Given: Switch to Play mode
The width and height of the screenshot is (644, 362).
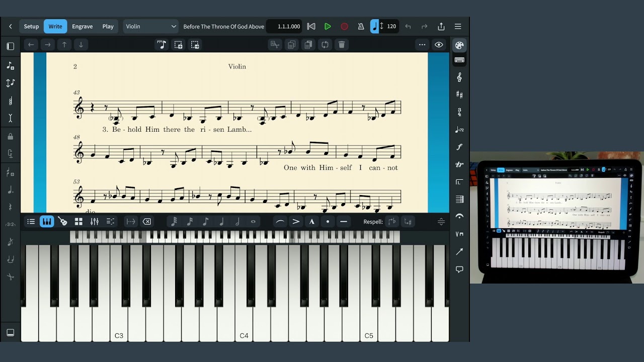Looking at the screenshot, I should click(108, 26).
